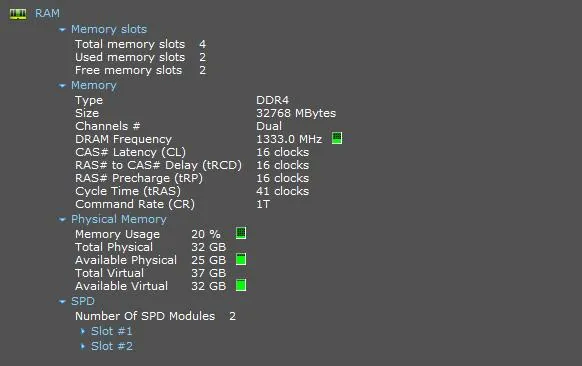The image size is (582, 366).
Task: Select the SPD heading text
Action: click(82, 301)
